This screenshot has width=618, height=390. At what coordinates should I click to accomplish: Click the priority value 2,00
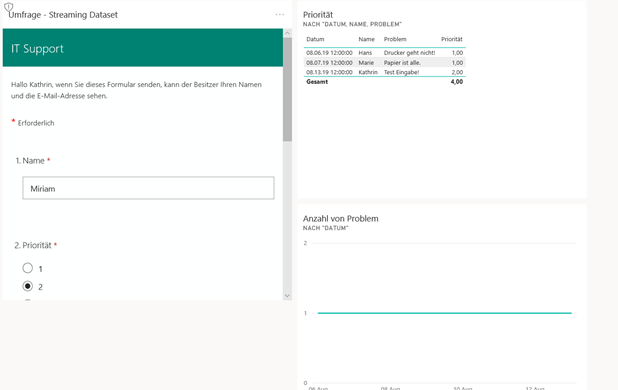point(457,72)
